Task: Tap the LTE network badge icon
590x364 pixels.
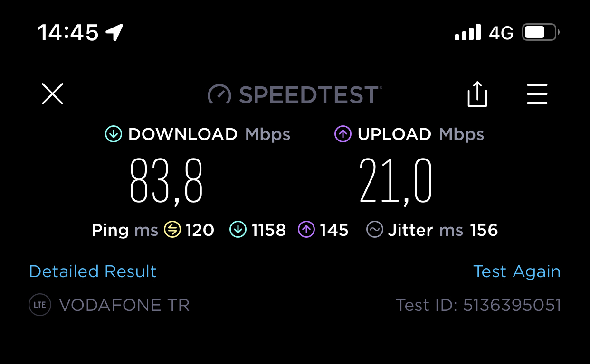Action: click(x=40, y=305)
